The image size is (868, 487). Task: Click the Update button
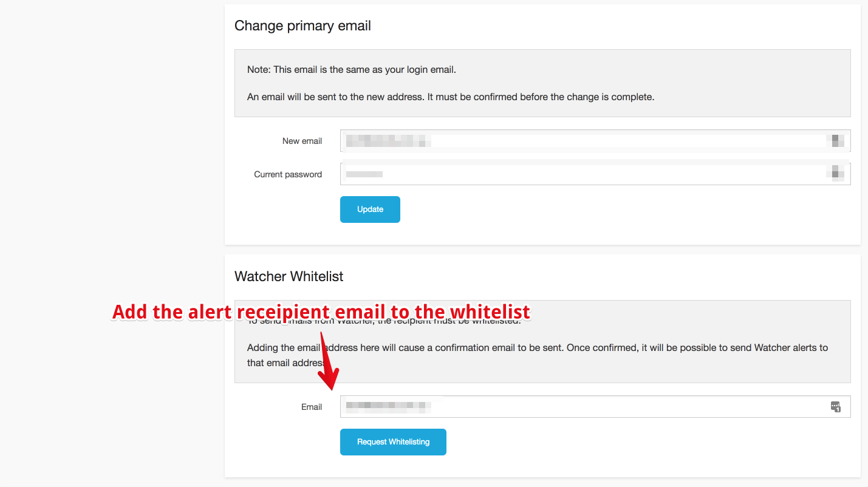(370, 209)
